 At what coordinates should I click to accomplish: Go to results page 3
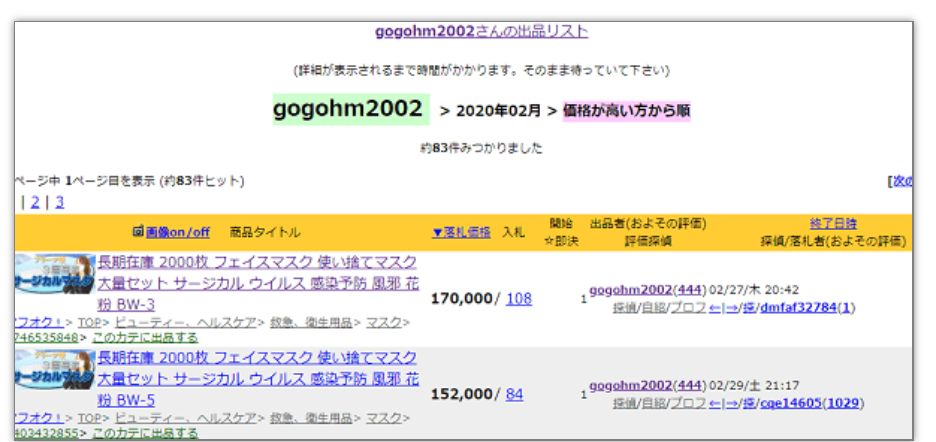click(60, 202)
